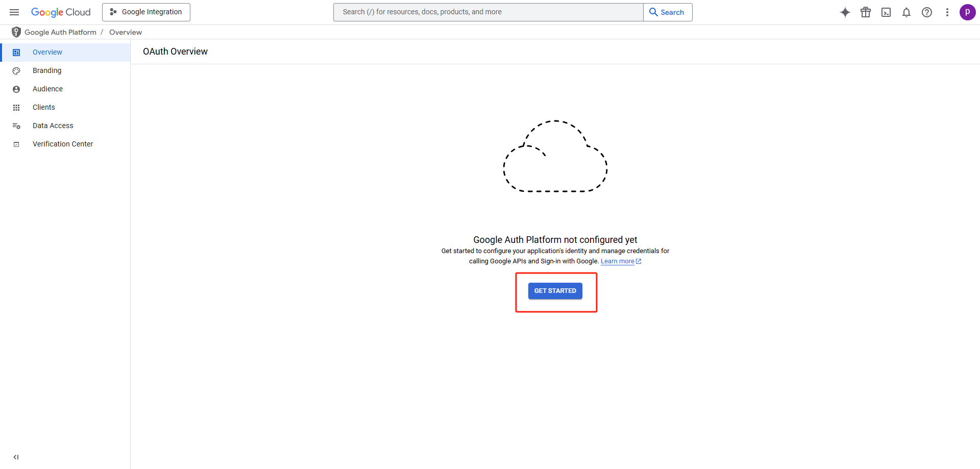Screen dimensions: 980x469
Task: Follow the Learn more link
Action: 618,261
